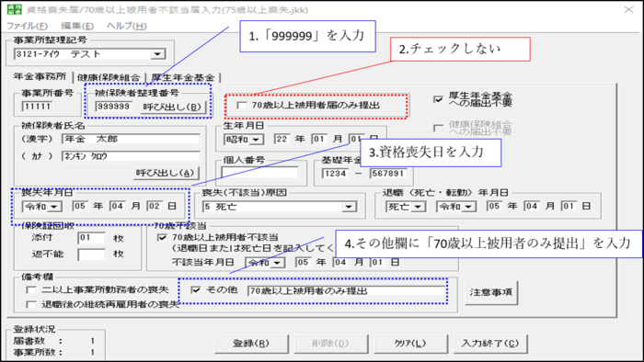Click the 登録(R) button

point(251,344)
